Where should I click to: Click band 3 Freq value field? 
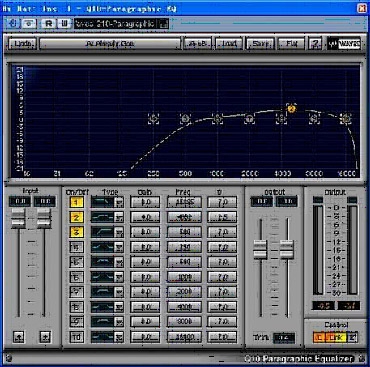[184, 232]
